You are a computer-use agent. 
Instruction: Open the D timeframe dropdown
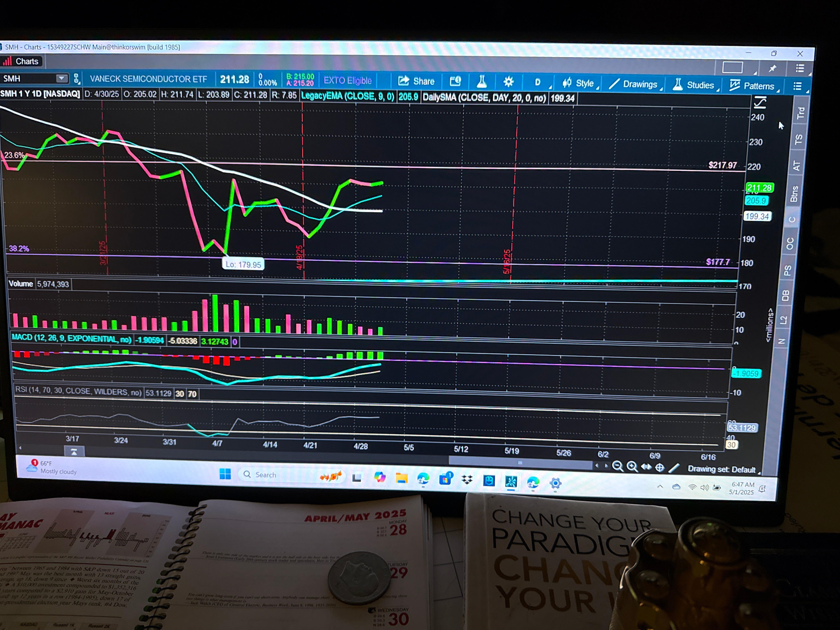tap(538, 82)
